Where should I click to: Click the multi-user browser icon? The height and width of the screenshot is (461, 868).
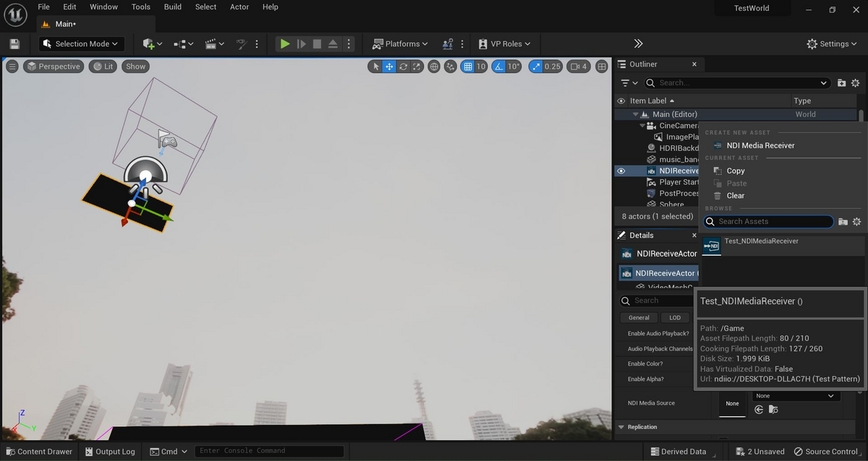[448, 44]
